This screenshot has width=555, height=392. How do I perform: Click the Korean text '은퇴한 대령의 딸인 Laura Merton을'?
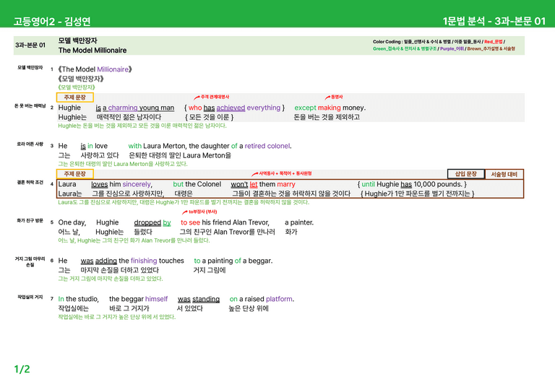(180, 155)
